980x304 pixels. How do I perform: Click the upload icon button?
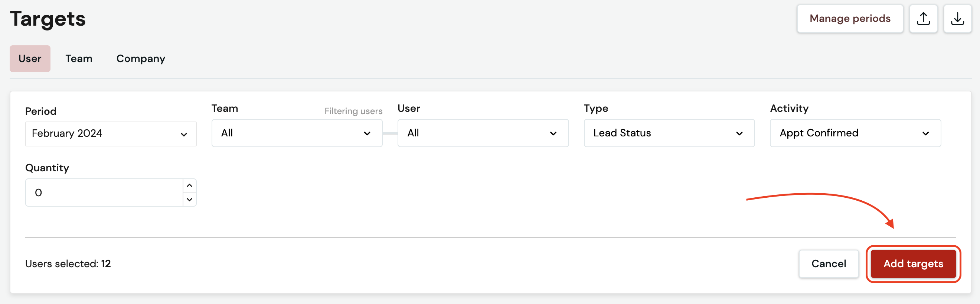[923, 19]
